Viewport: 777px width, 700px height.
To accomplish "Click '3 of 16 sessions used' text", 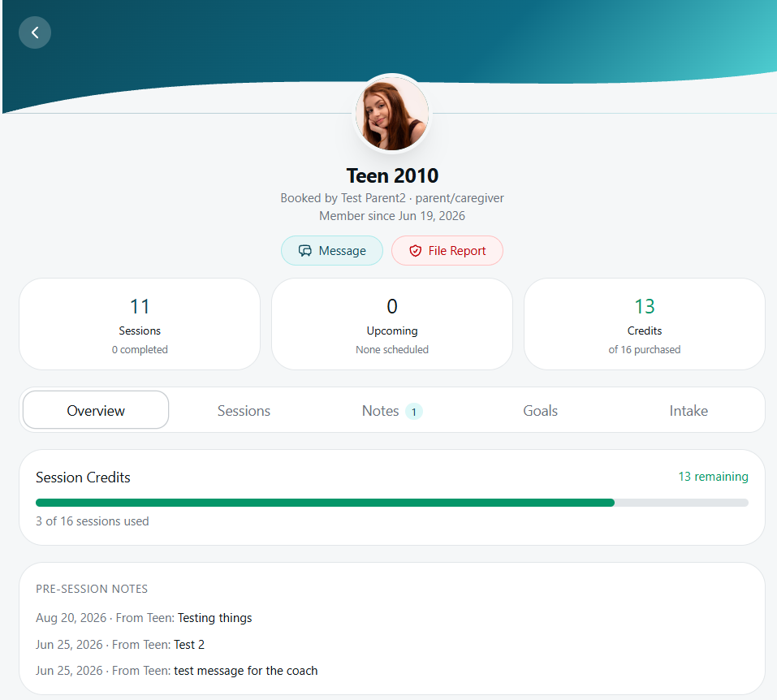I will pyautogui.click(x=93, y=521).
